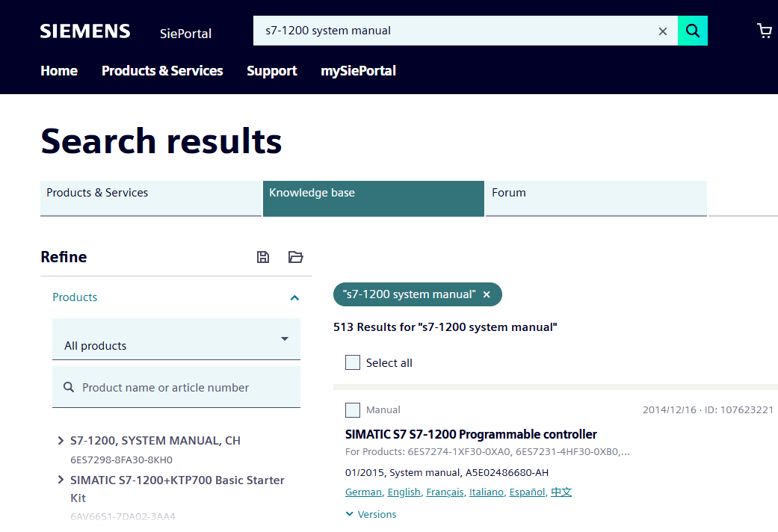Select the S7-1200, SYSTEM MANUAL, CH product
This screenshot has width=778, height=532.
coord(155,440)
